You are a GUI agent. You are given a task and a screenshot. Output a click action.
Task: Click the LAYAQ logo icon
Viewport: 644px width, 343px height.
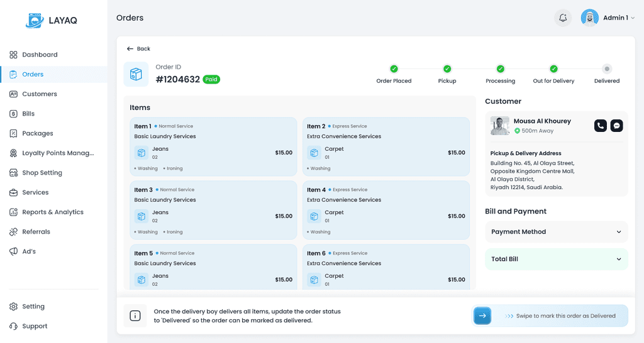click(x=35, y=21)
